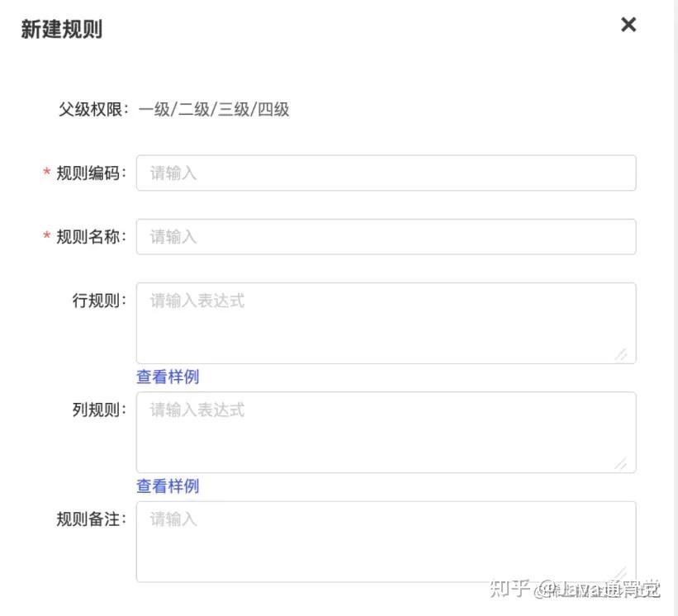Close the 新建规则 dialog
Image resolution: width=678 pixels, height=616 pixels.
[x=628, y=25]
